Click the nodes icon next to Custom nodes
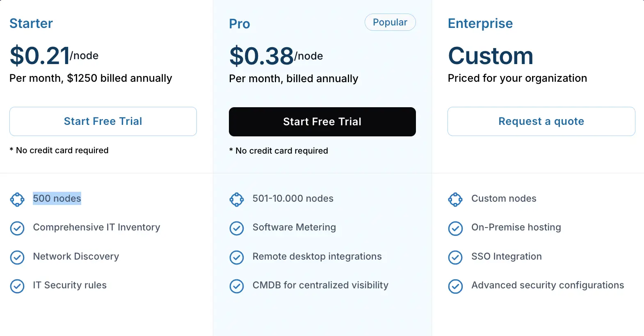This screenshot has height=336, width=644. pyautogui.click(x=455, y=199)
